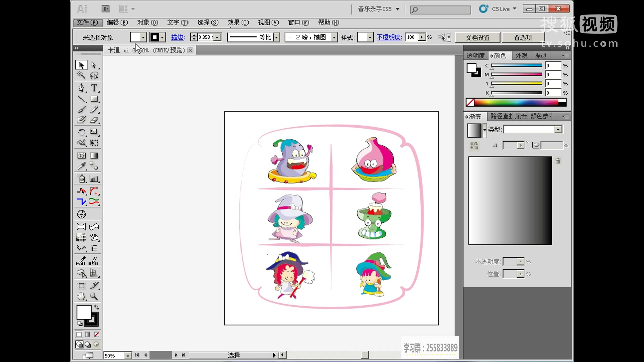The image size is (644, 362).
Task: Open zoom level 50% dropdown
Action: 128,356
